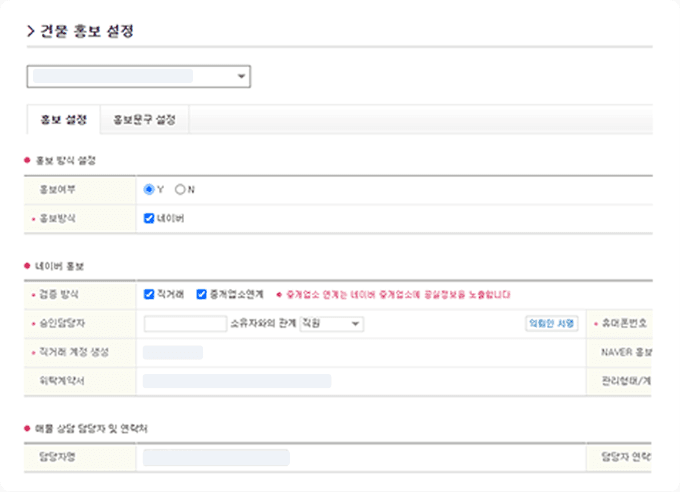Click the 홍보 방식 설정 section heading

click(65, 160)
